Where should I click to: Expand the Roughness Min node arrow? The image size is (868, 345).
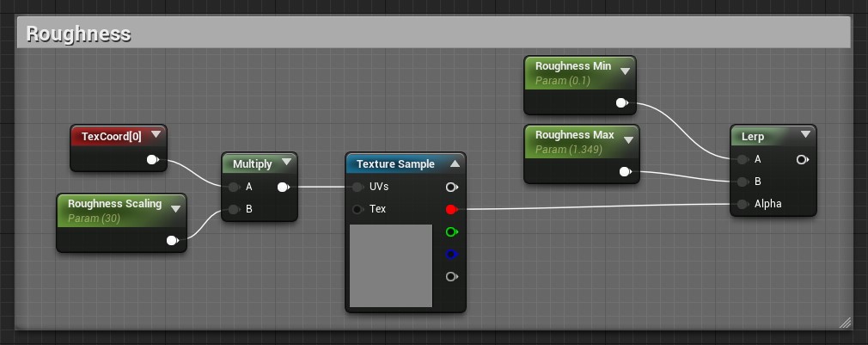[x=626, y=71]
